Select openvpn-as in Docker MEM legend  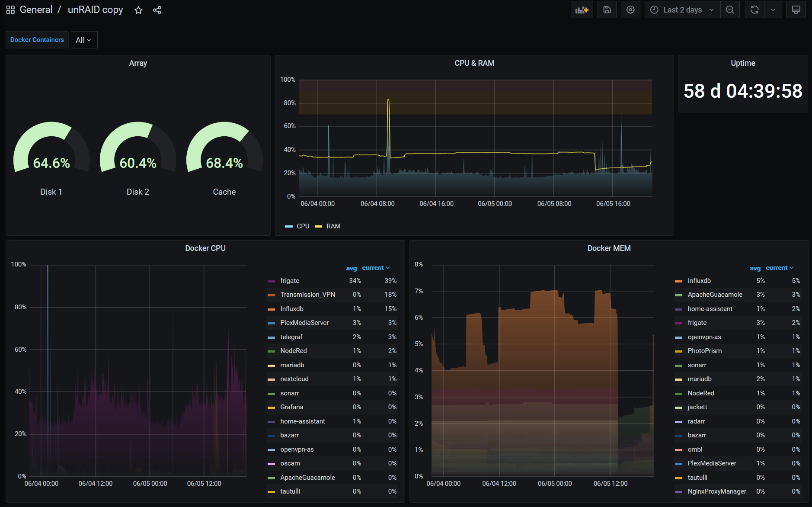(x=704, y=337)
